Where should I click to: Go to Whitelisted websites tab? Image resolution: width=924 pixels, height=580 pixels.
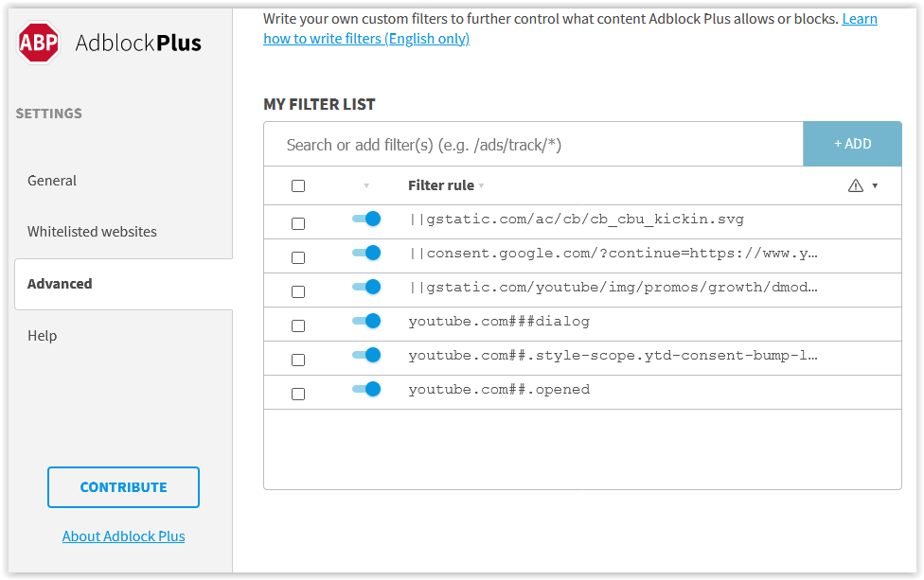[x=92, y=232]
